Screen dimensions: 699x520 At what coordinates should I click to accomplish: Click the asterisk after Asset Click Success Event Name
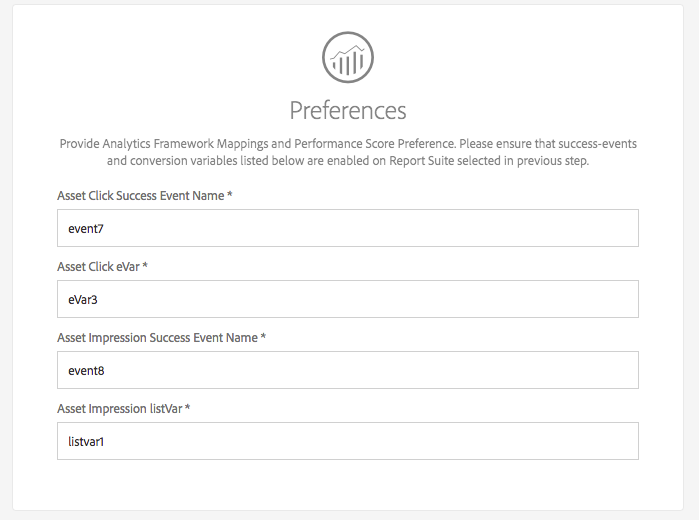pyautogui.click(x=230, y=196)
